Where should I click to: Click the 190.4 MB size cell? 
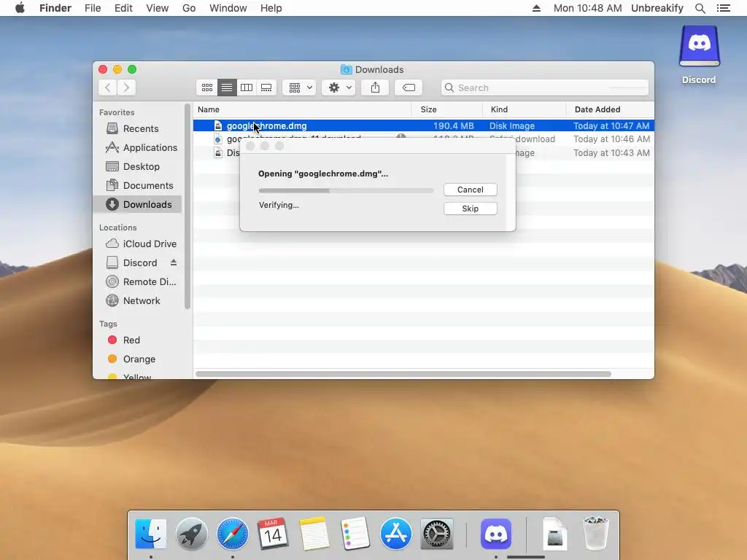(x=453, y=125)
